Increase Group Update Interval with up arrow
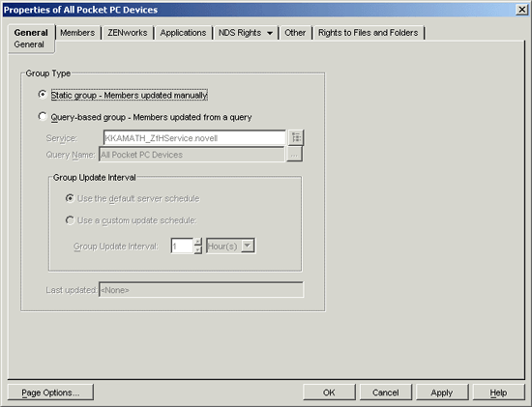 [197, 242]
